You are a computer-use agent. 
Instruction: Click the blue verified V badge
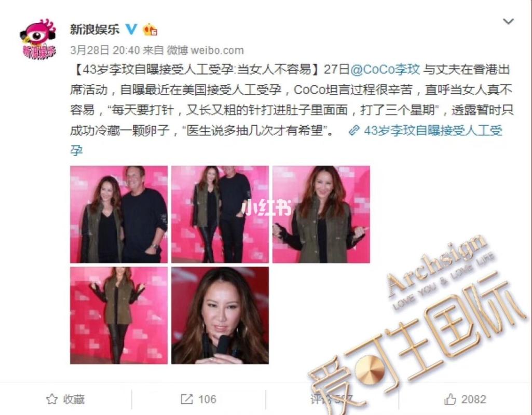pos(131,30)
